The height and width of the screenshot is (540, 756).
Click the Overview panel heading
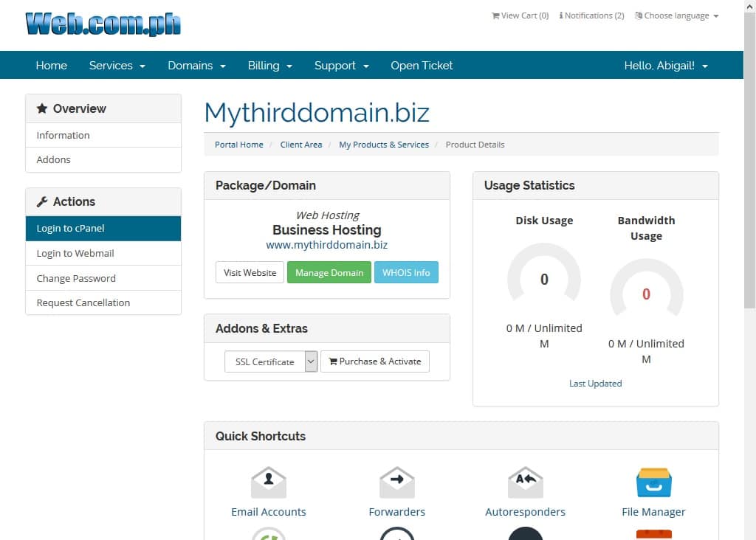tap(103, 109)
